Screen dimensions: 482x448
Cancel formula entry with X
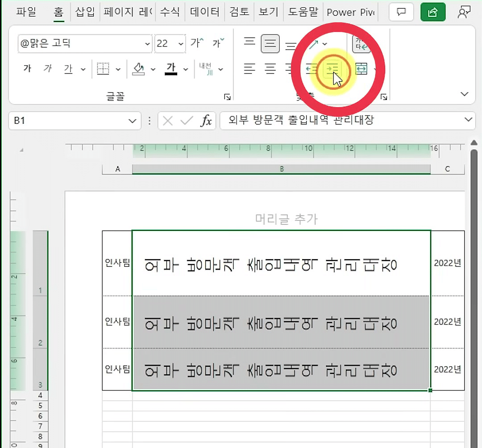coord(167,121)
